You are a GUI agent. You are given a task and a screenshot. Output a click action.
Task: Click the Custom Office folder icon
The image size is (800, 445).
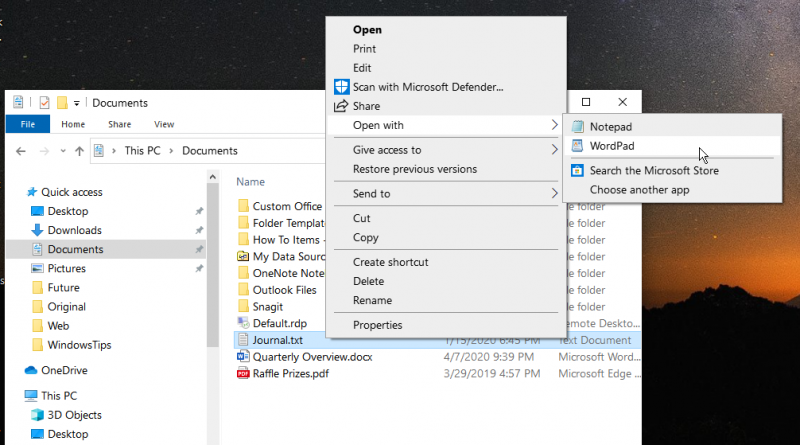pyautogui.click(x=243, y=206)
